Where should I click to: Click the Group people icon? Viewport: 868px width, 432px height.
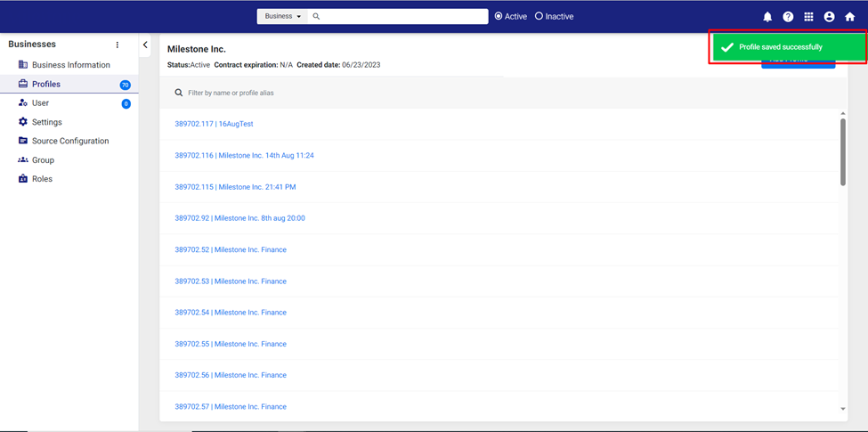22,159
